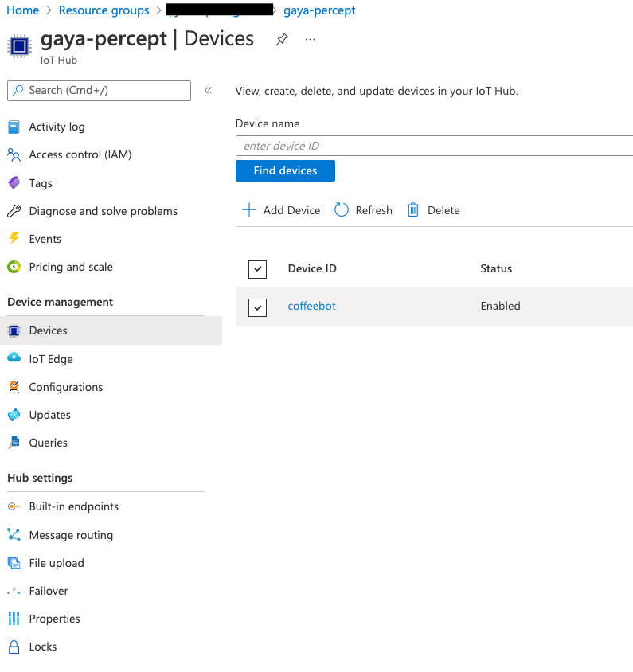Click the Events lightning icon
The image size is (633, 672).
[x=14, y=239]
